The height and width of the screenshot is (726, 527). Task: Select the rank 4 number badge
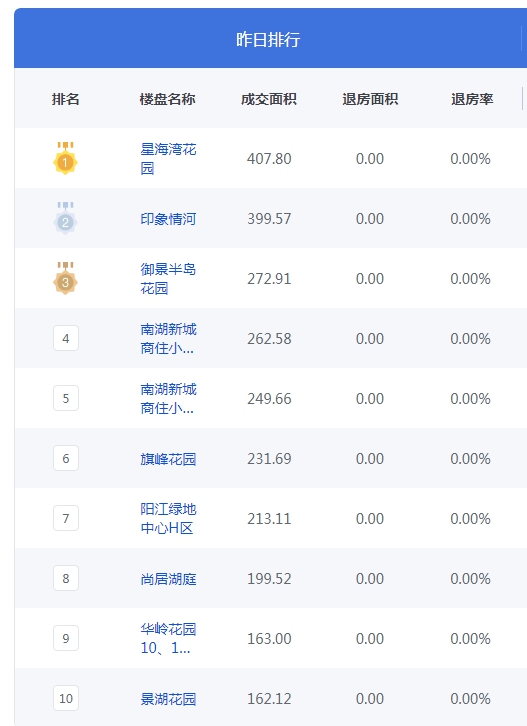tap(66, 338)
